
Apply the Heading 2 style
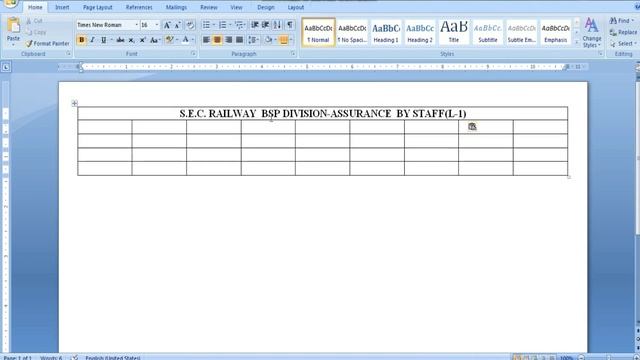pos(420,33)
